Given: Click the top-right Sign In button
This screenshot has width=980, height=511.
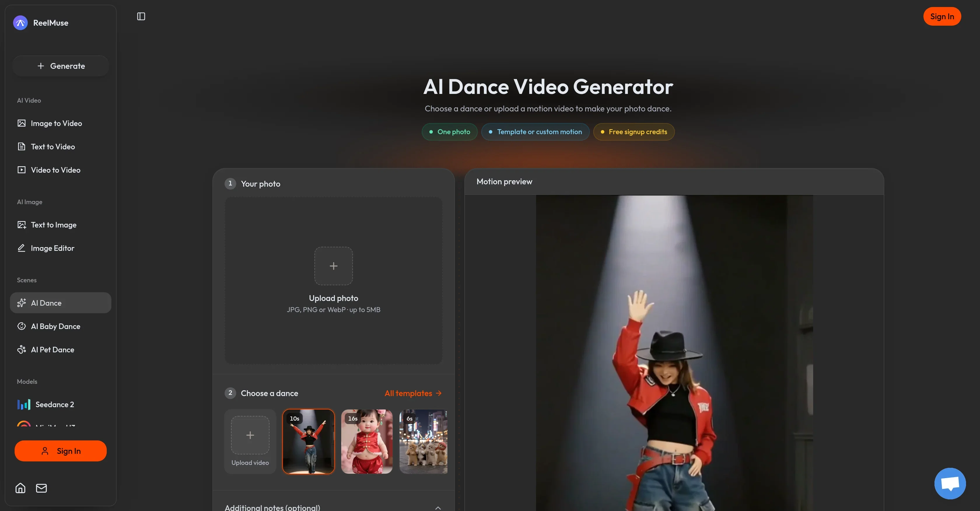Looking at the screenshot, I should point(942,16).
